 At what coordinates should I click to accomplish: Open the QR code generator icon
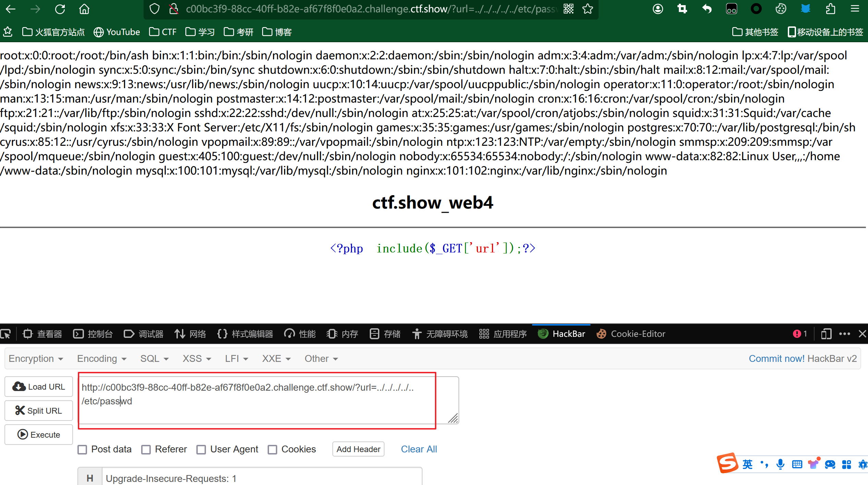[569, 9]
